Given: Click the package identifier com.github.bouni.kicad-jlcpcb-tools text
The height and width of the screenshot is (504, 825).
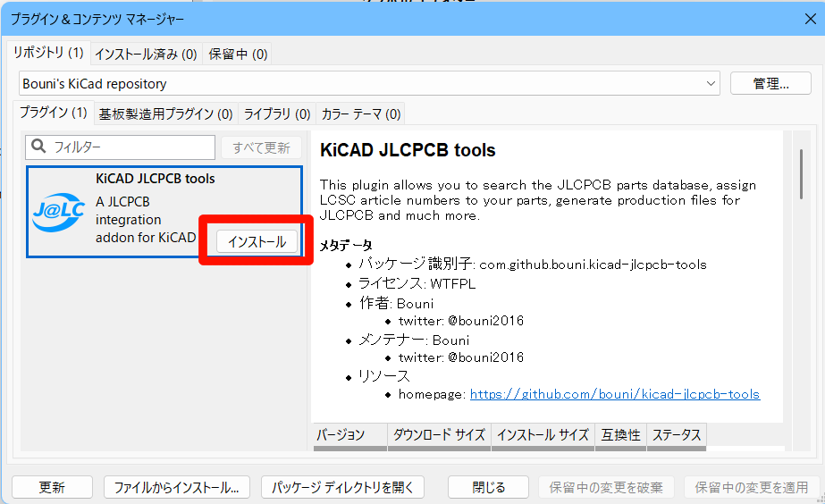Looking at the screenshot, I should coord(593,265).
